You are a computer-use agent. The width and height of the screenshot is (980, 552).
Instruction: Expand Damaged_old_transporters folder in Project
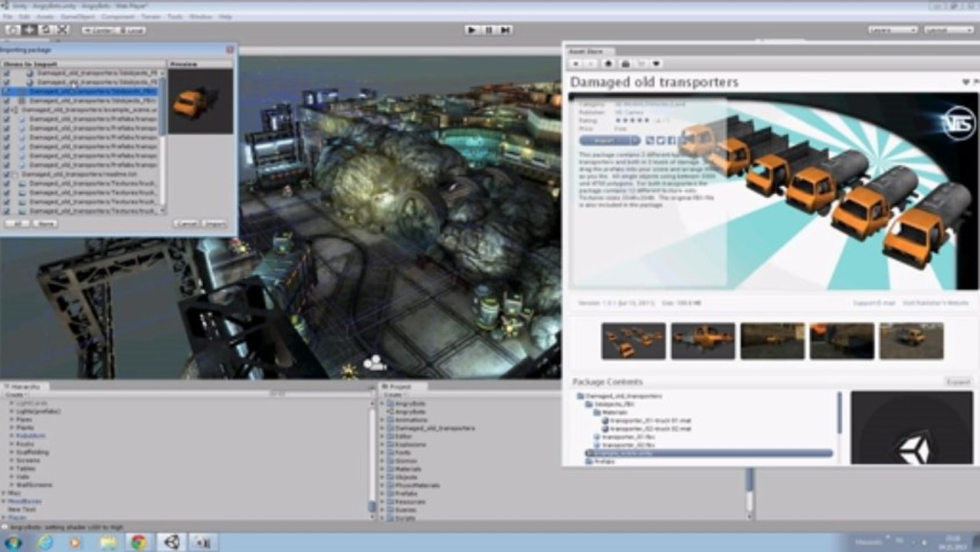(x=382, y=428)
